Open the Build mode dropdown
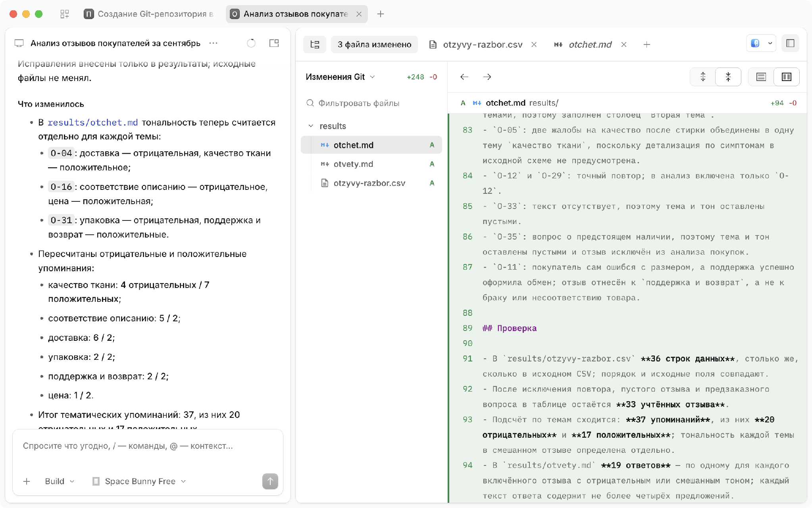Viewport: 812px width, 508px height. 60,481
